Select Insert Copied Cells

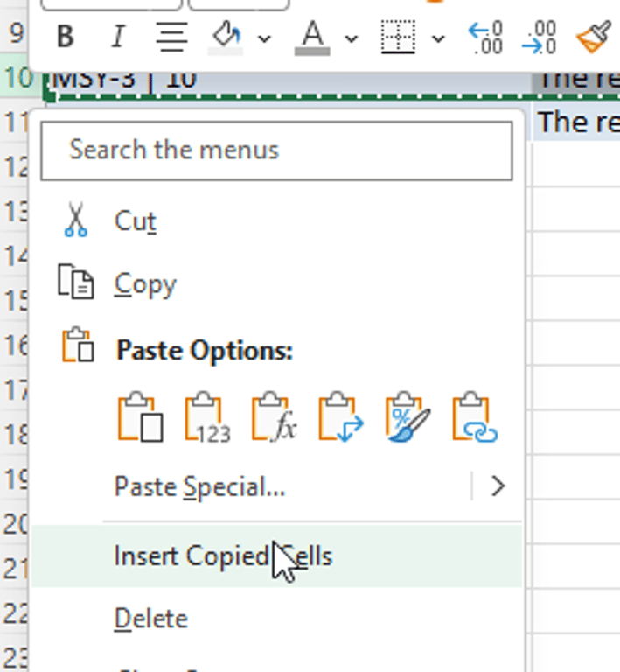[223, 556]
